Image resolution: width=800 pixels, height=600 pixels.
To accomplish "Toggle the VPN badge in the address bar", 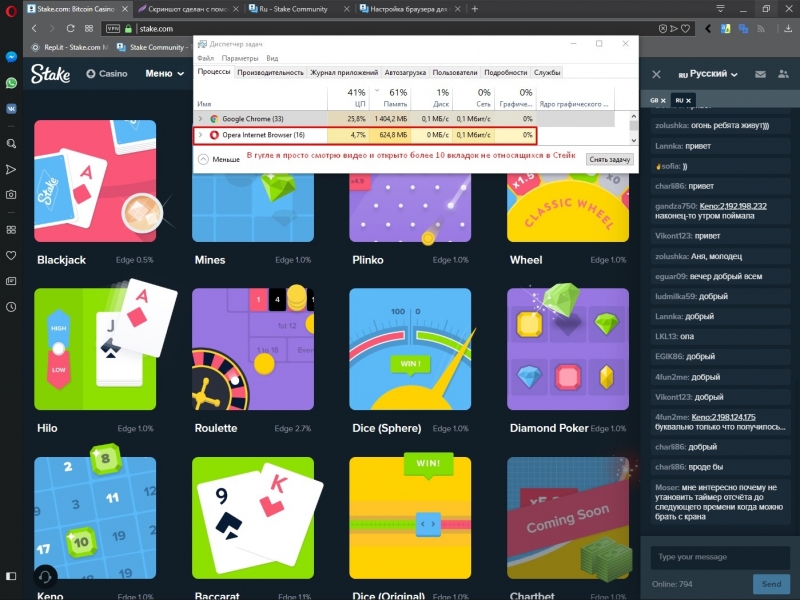I will click(113, 29).
